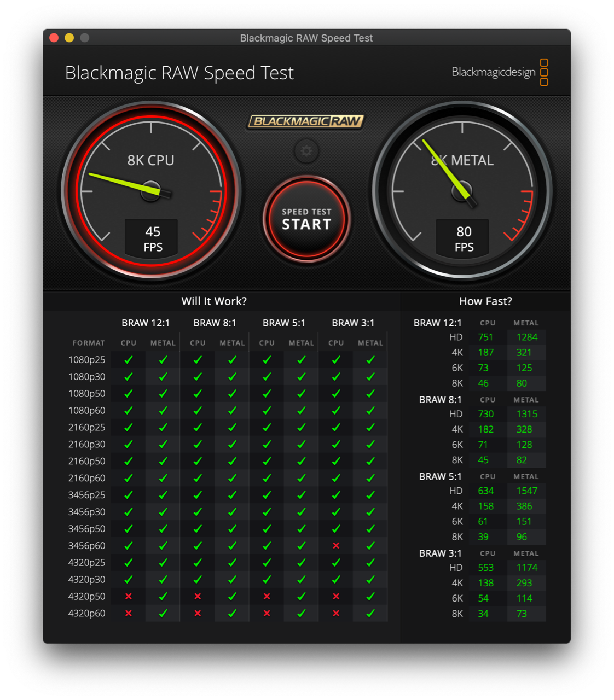The height and width of the screenshot is (700, 614).
Task: Click the green check for 1080p25 BRAW 12:1 CPU
Action: [129, 360]
